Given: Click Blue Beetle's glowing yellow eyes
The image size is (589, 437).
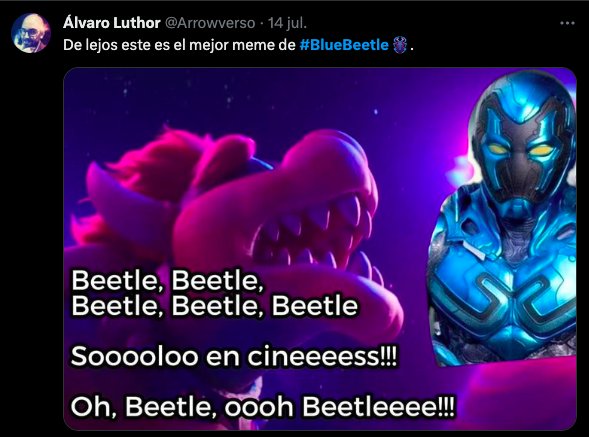Looking at the screenshot, I should [520, 151].
